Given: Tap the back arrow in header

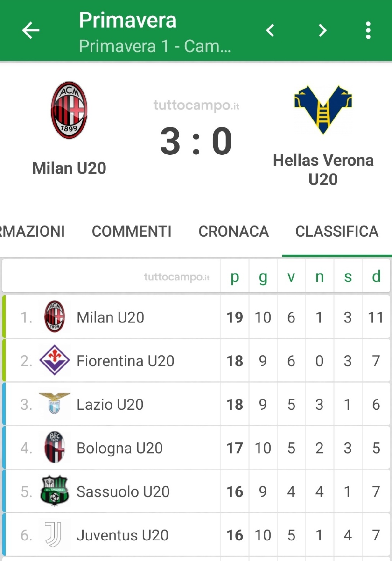Looking at the screenshot, I should click(31, 30).
